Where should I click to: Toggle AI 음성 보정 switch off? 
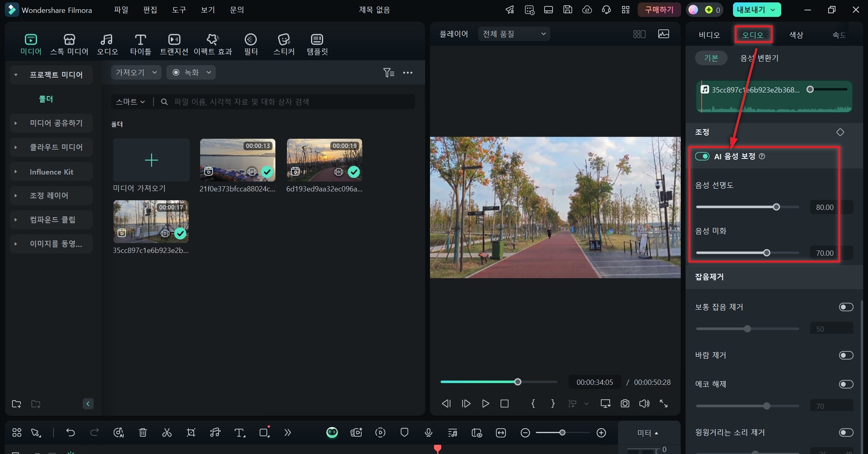pyautogui.click(x=702, y=156)
